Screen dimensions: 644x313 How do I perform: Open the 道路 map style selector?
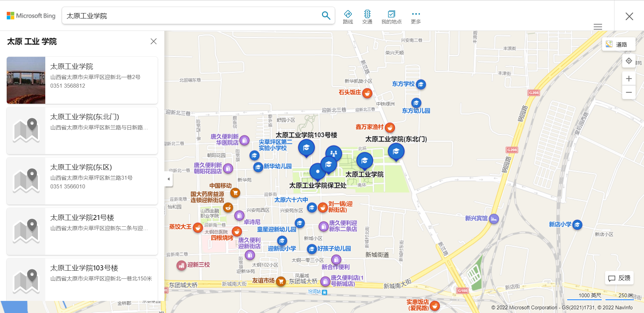[x=619, y=44]
